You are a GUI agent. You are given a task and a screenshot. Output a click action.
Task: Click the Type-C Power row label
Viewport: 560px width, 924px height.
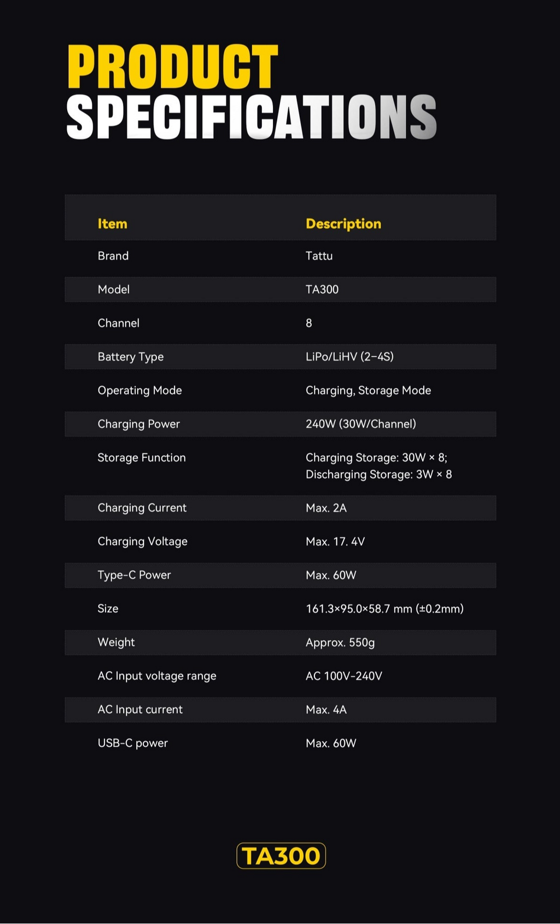click(134, 575)
